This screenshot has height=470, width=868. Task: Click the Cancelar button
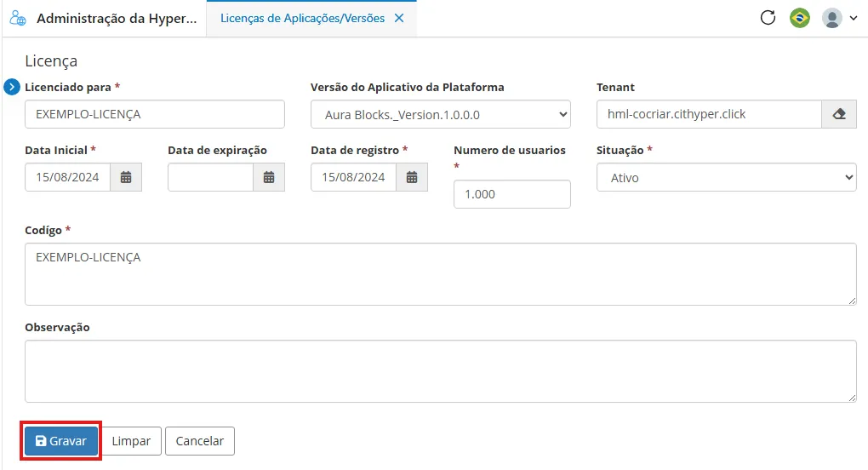coord(200,441)
